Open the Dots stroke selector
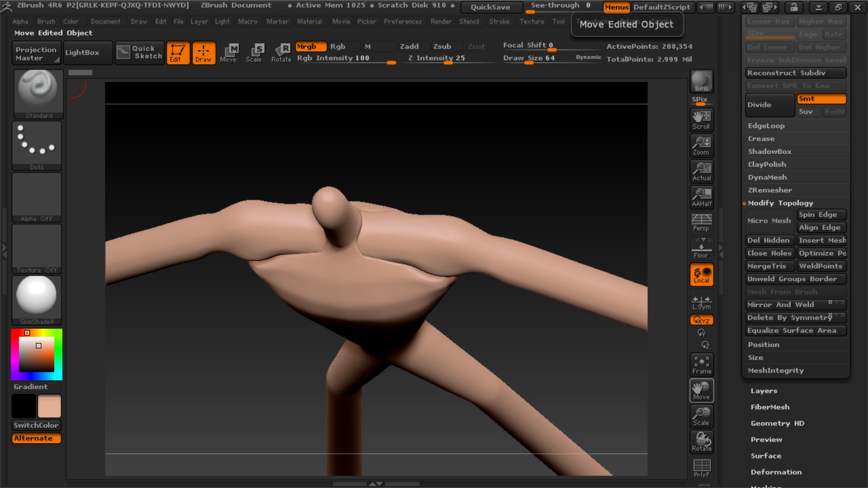Viewport: 868px width, 488px height. tap(37, 145)
